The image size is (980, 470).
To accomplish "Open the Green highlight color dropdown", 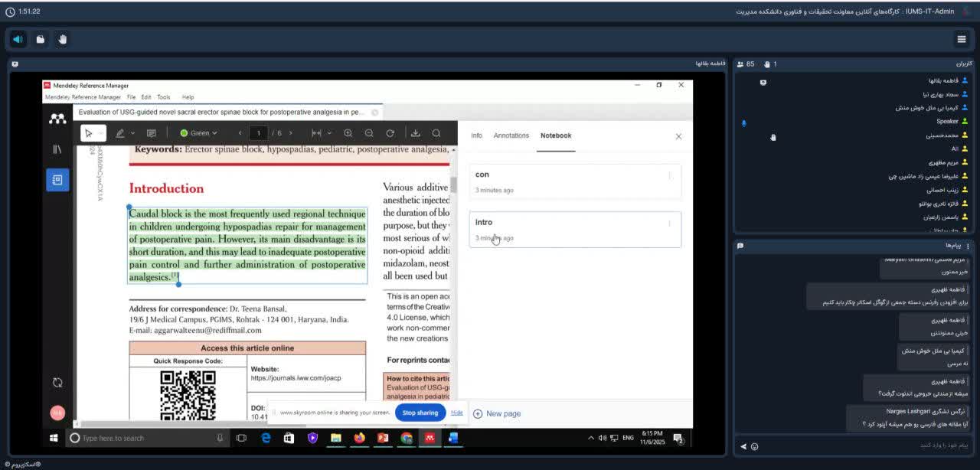I will click(x=199, y=133).
